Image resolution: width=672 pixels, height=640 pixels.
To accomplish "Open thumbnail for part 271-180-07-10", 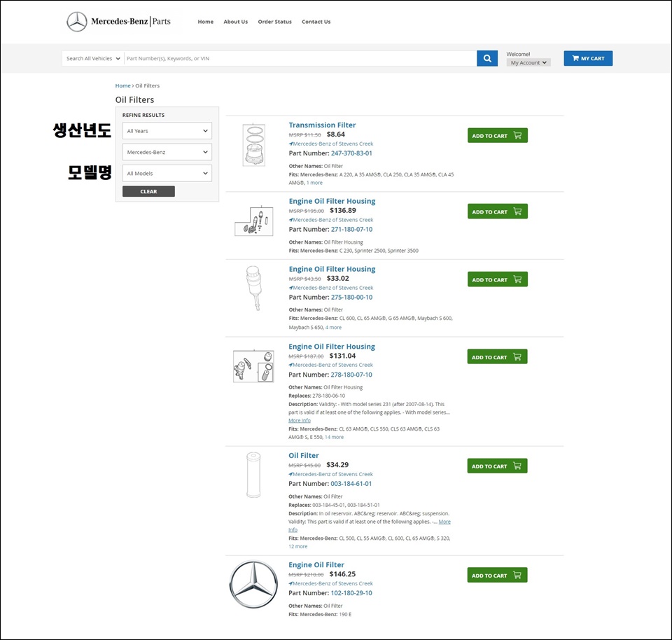I will click(x=253, y=221).
